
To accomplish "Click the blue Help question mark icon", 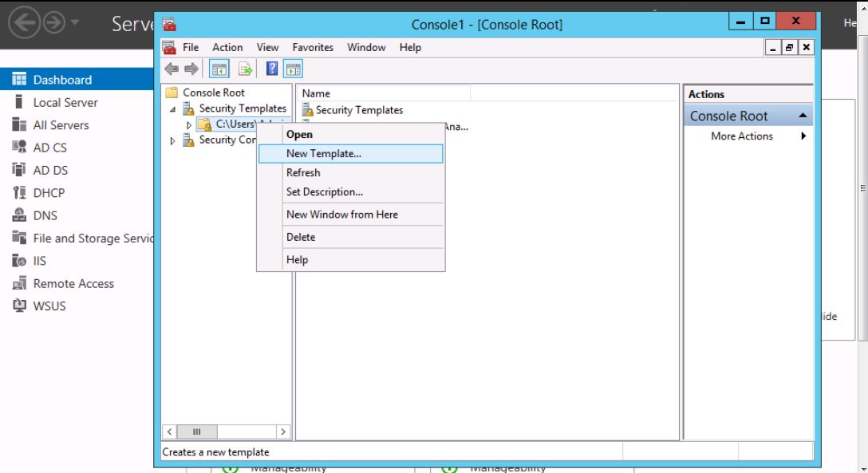I will (x=271, y=69).
